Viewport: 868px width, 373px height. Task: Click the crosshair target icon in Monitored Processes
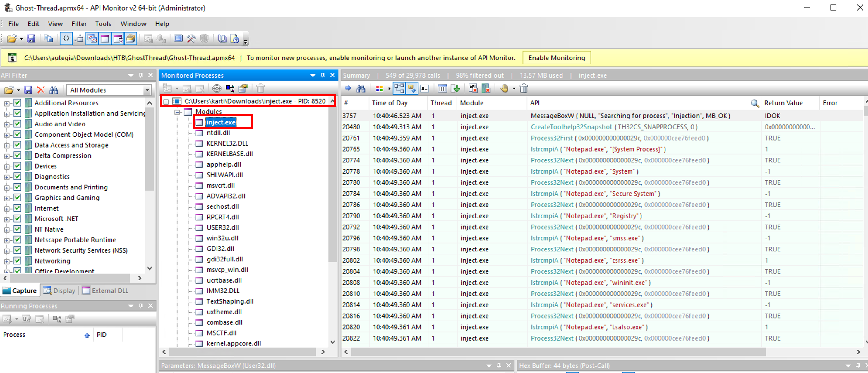(217, 89)
